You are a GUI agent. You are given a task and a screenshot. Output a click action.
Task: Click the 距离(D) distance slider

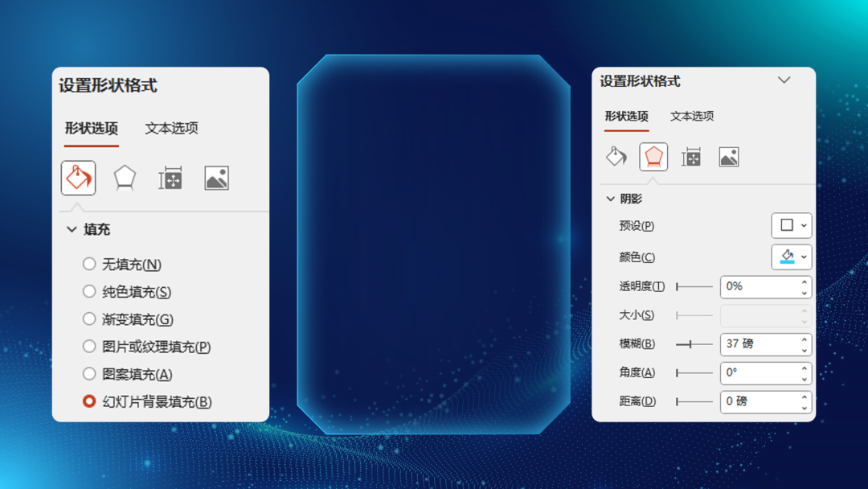(694, 402)
